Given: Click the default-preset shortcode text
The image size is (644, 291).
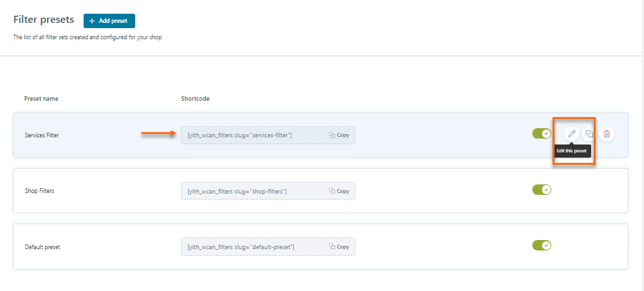Looking at the screenshot, I should tap(240, 247).
